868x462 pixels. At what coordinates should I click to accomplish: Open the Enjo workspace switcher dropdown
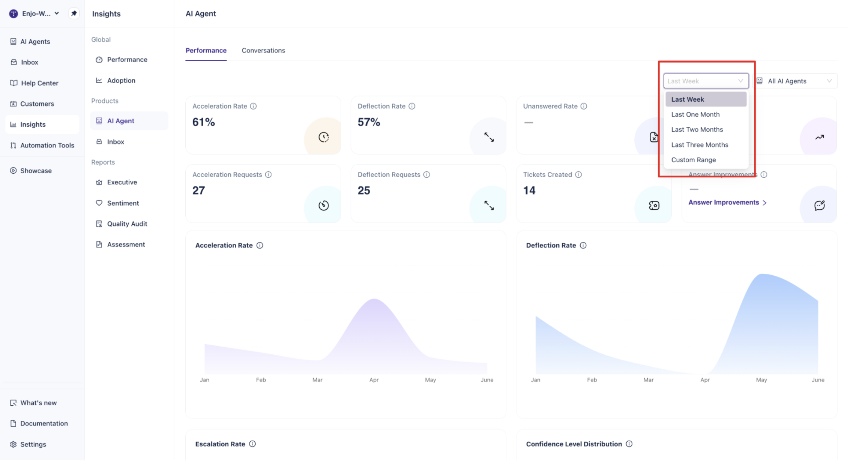34,13
